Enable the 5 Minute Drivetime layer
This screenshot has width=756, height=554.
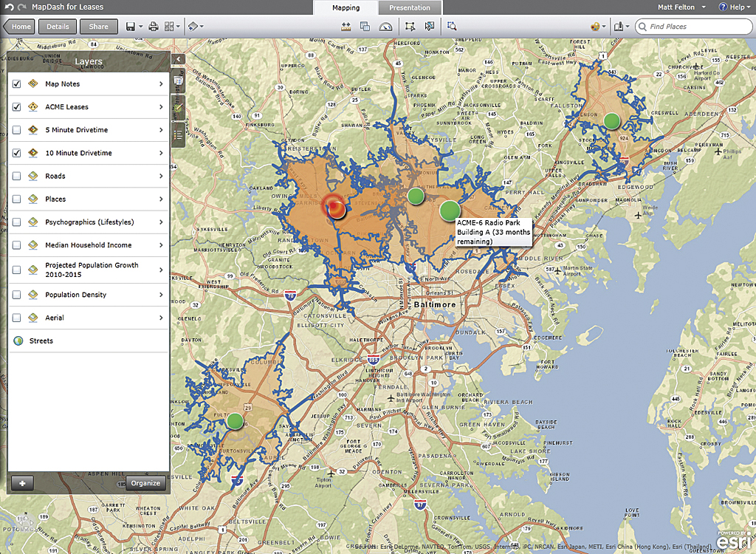point(16,130)
